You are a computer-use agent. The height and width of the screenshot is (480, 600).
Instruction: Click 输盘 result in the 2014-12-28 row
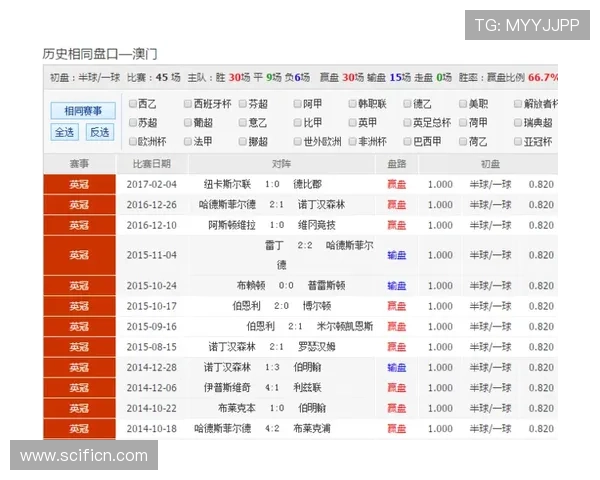pyautogui.click(x=396, y=367)
